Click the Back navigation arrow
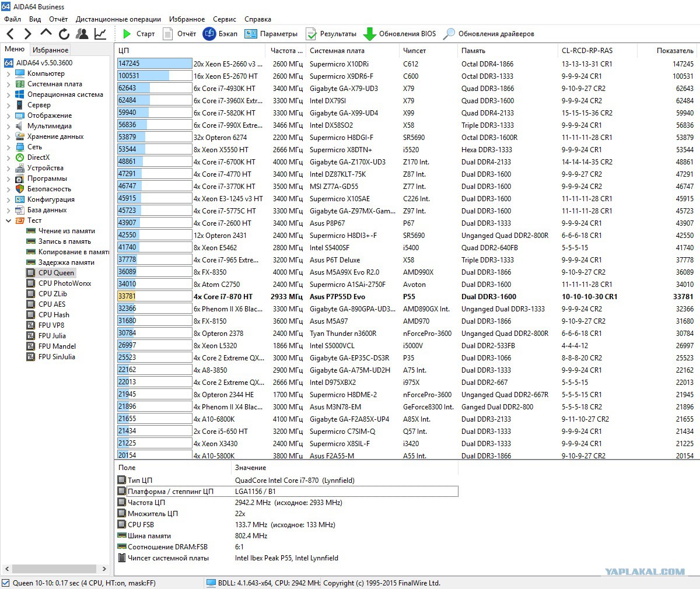 (x=10, y=34)
